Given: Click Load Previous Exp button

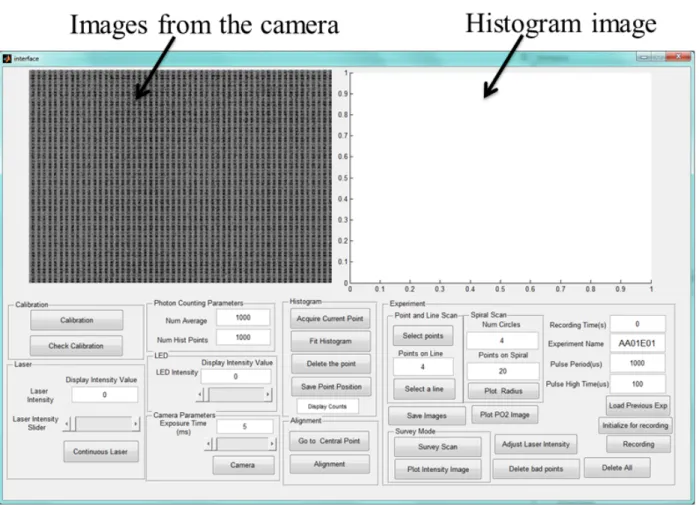Looking at the screenshot, I should (638, 405).
